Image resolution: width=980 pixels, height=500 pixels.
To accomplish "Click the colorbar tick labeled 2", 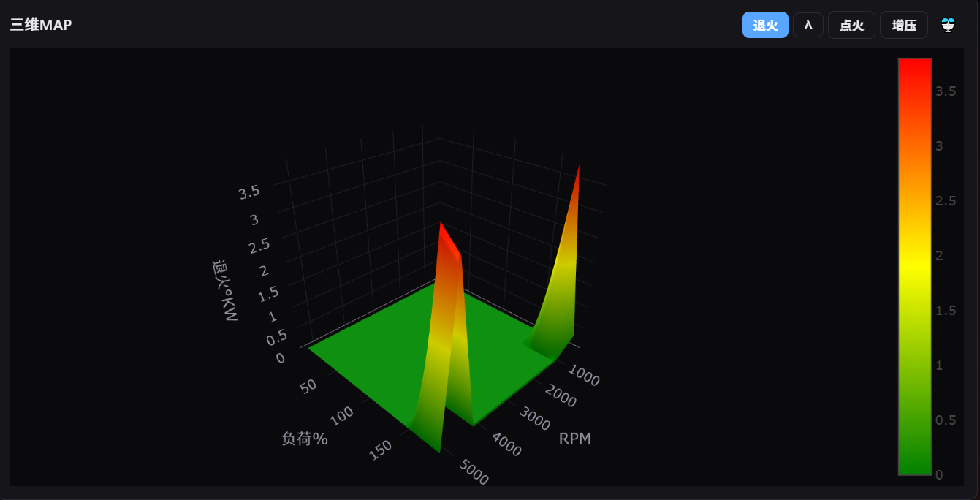I will click(x=939, y=255).
